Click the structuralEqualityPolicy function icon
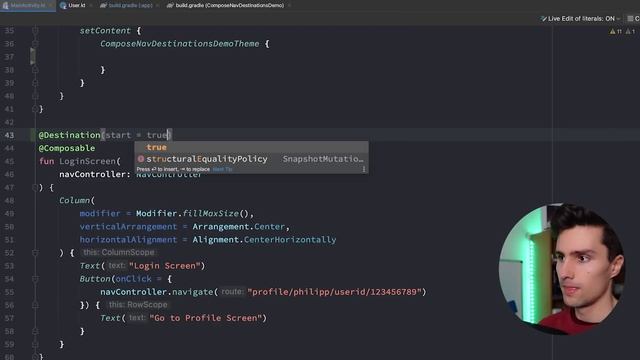 pyautogui.click(x=141, y=159)
